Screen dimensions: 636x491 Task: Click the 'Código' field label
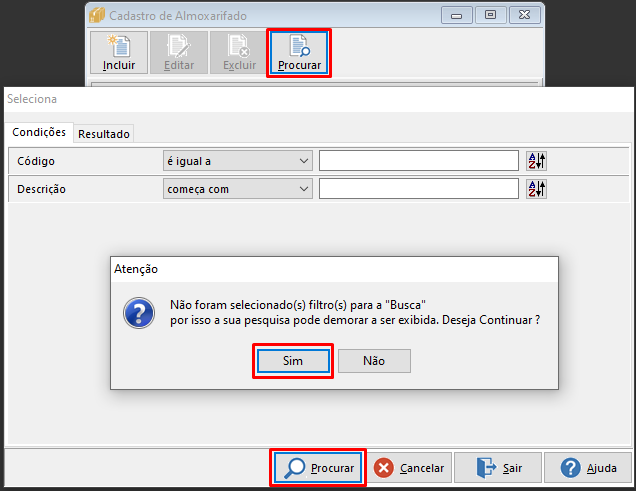[x=36, y=161]
